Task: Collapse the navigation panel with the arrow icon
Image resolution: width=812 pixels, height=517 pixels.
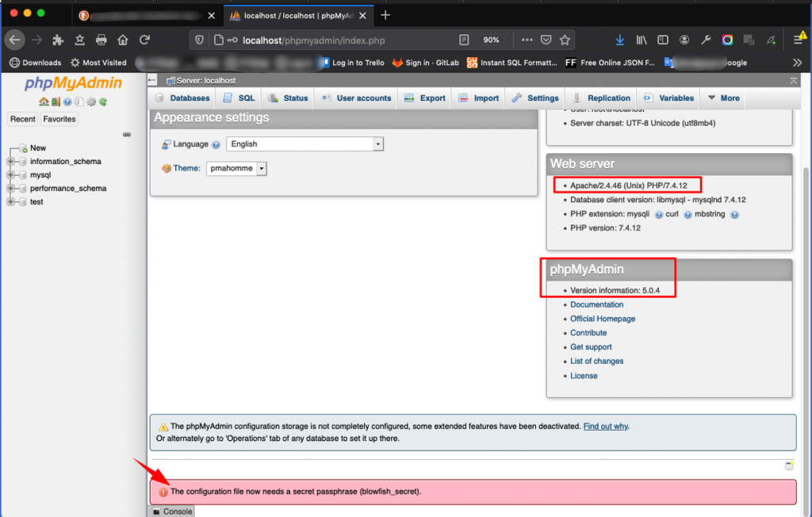Action: pyautogui.click(x=152, y=80)
